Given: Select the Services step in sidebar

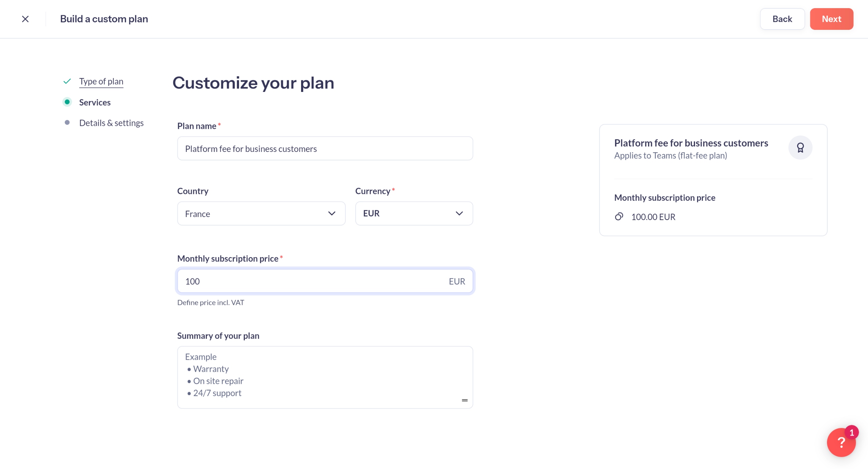Looking at the screenshot, I should pyautogui.click(x=95, y=102).
